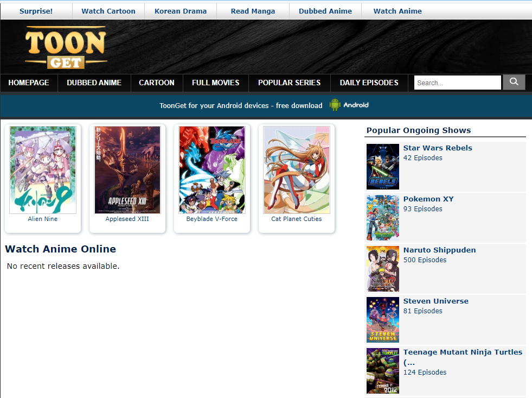Open Korean Drama from top bar
The width and height of the screenshot is (532, 398).
click(181, 11)
